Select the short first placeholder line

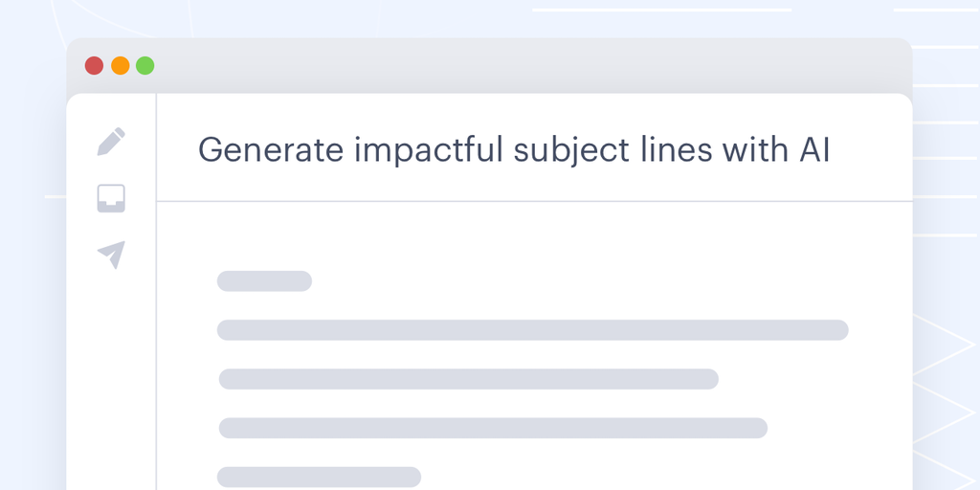[x=264, y=281]
